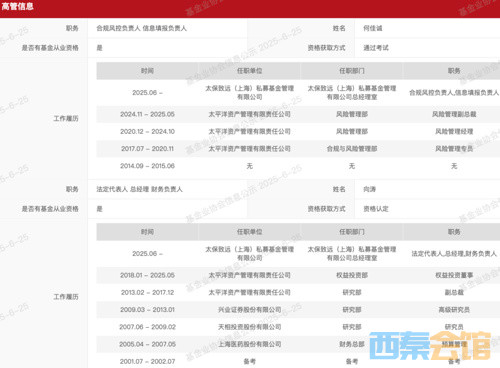Viewport: 500px width, 368px height.
Task: Click 备考 employer cell in the 2001.07 row
Action: (x=249, y=361)
